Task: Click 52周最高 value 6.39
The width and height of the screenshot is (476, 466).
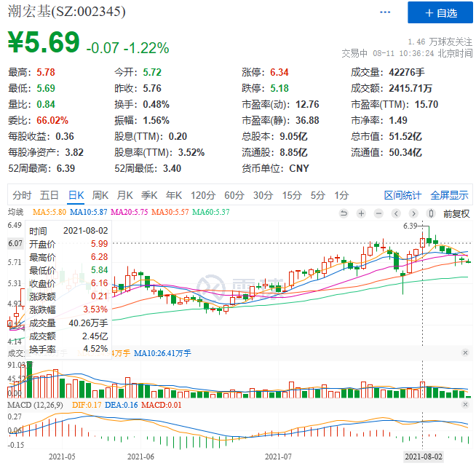Action: click(66, 168)
